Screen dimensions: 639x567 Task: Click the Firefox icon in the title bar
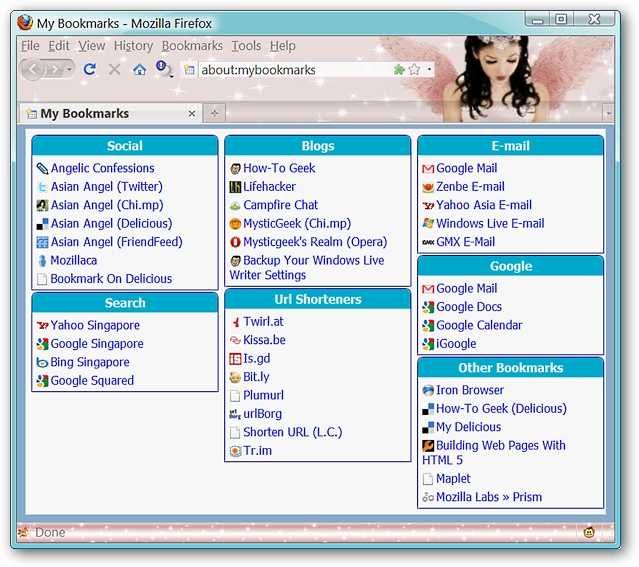tap(25, 23)
